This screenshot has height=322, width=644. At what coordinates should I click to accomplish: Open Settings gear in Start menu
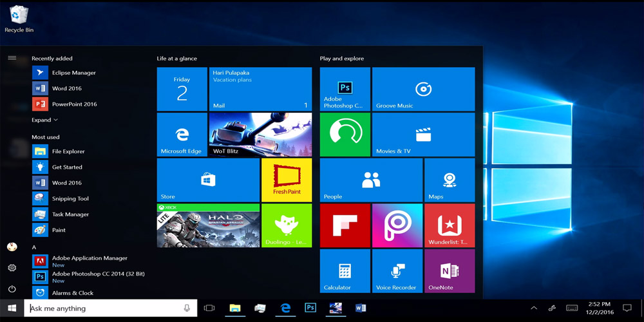12,268
